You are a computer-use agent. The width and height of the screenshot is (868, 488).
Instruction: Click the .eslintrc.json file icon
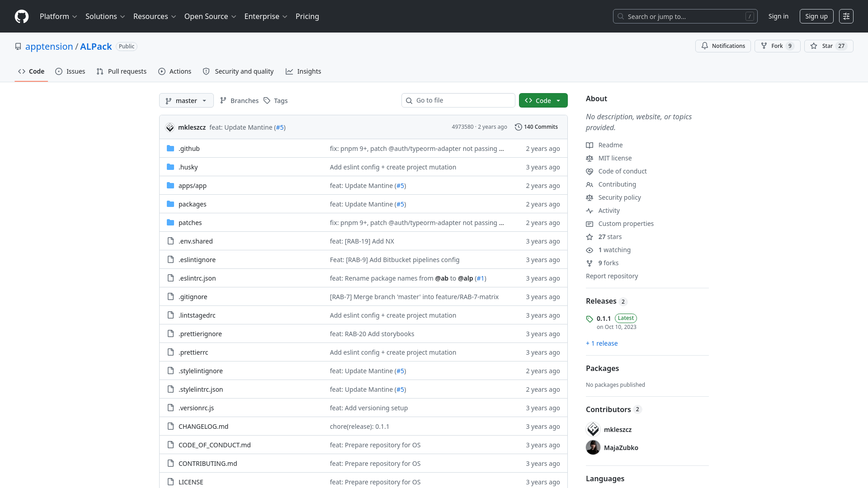(x=170, y=278)
